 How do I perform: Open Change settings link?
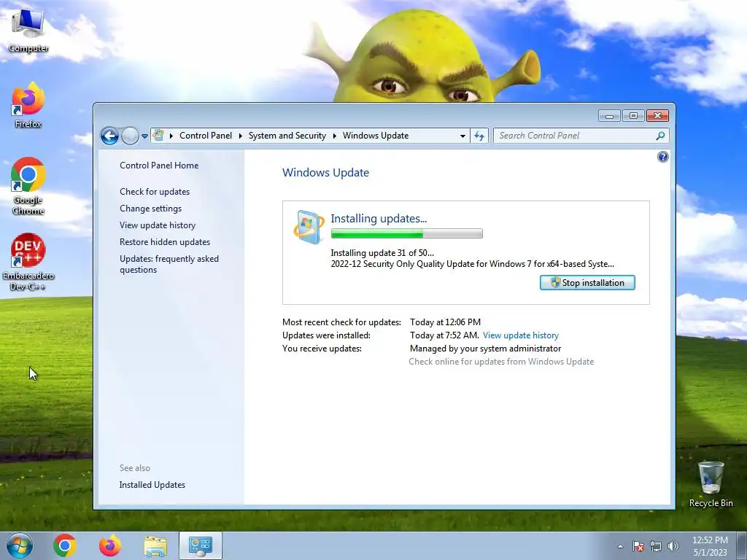coord(150,208)
